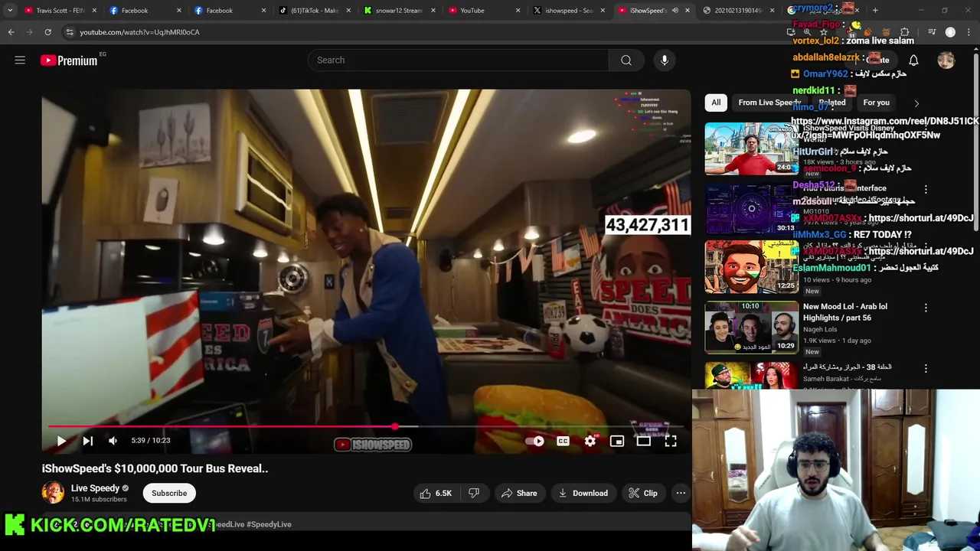Click the video title text

(155, 468)
